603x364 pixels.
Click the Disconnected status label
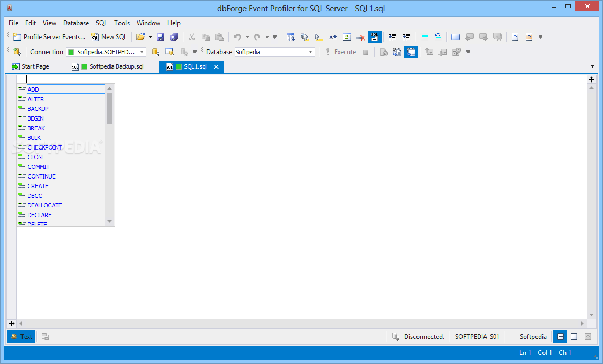click(424, 337)
